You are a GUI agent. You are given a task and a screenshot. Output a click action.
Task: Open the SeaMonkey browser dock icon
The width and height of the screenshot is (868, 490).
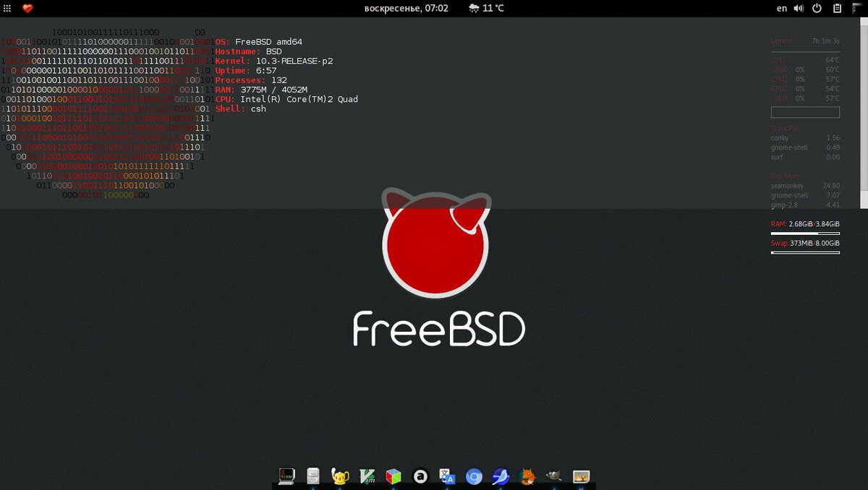tap(500, 476)
